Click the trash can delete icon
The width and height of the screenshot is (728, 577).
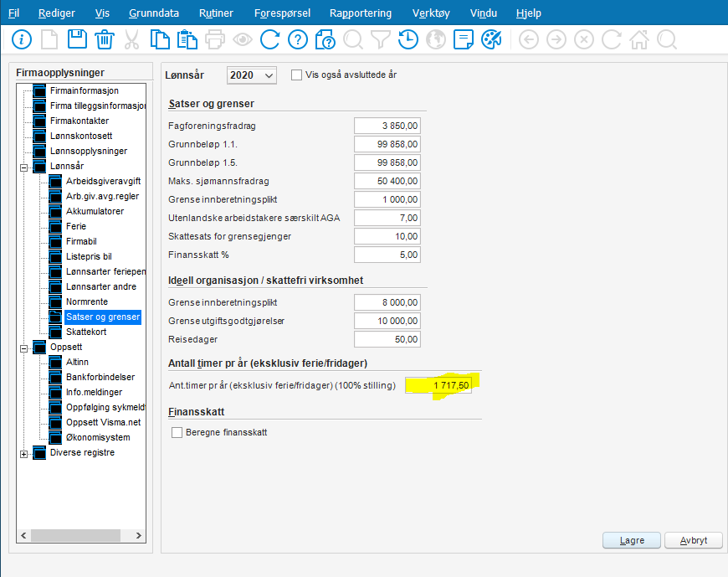coord(105,39)
